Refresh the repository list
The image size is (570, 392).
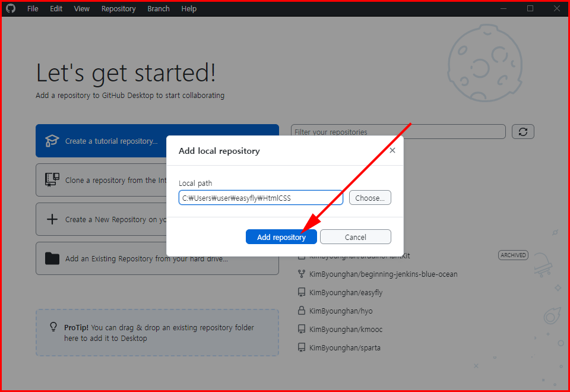[x=522, y=132]
